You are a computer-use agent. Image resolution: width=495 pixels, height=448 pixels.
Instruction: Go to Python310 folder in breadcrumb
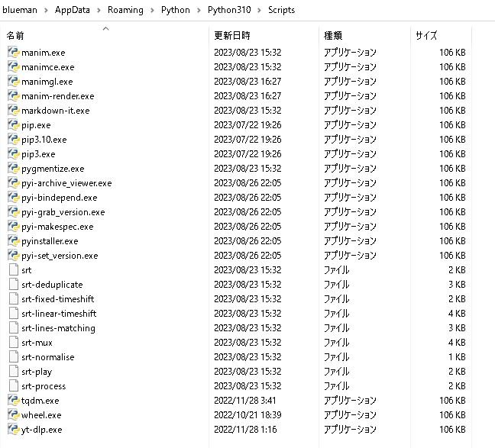[229, 10]
